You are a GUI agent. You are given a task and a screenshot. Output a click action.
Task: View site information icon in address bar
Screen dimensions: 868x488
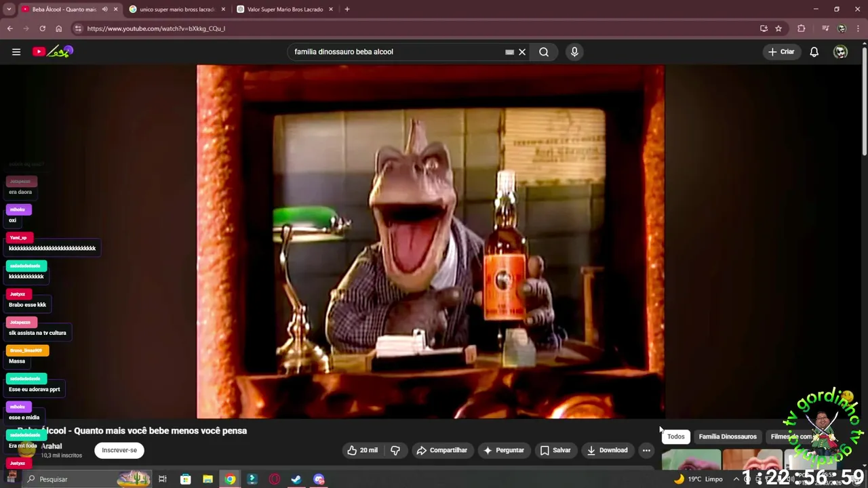pyautogui.click(x=79, y=28)
